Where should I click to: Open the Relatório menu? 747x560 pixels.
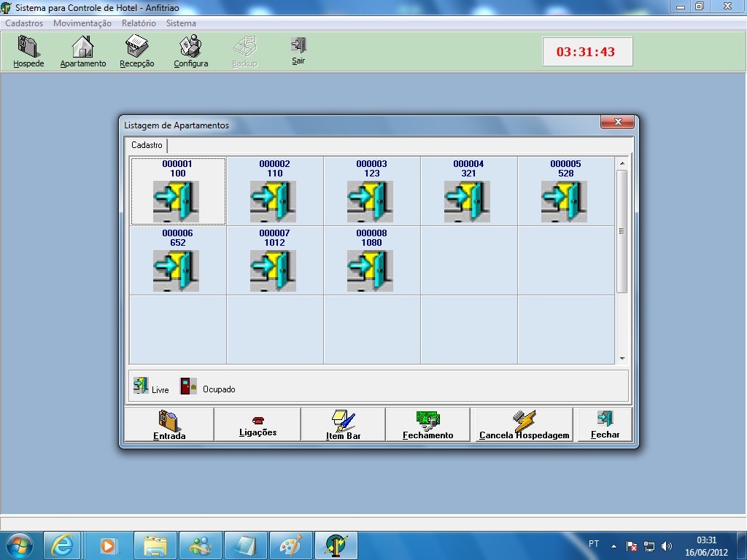pos(139,23)
